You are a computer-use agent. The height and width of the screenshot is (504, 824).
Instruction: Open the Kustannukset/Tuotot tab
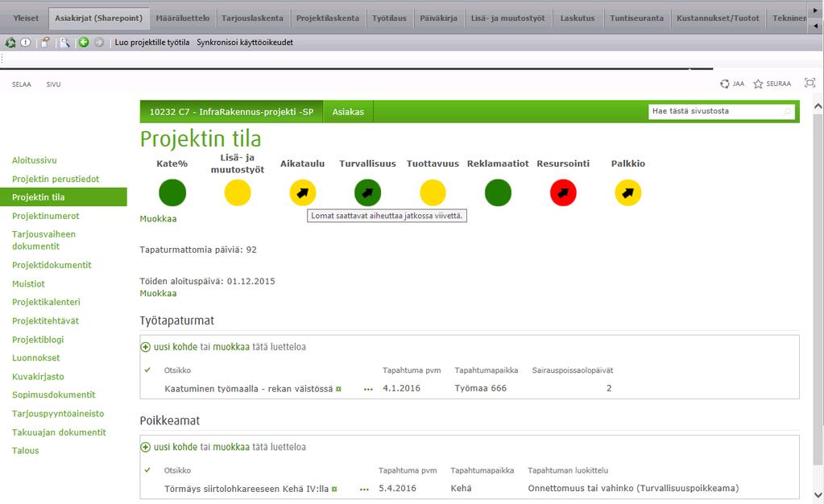(718, 19)
